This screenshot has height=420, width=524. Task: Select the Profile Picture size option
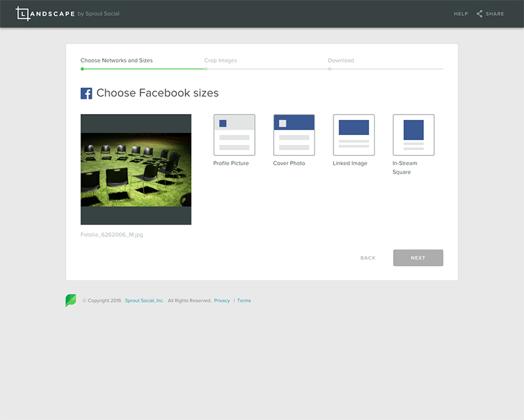coord(234,135)
